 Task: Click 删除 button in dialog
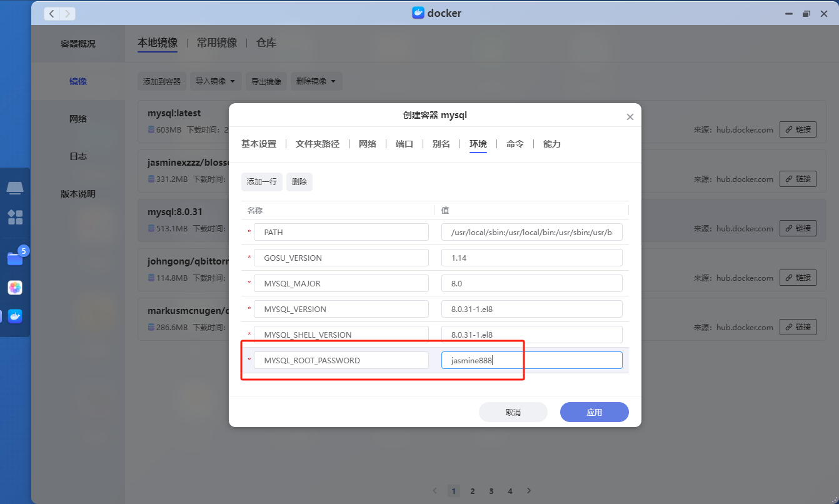point(299,182)
